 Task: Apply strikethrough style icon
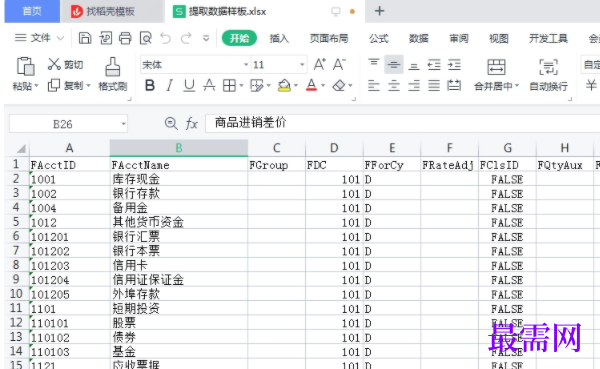(209, 85)
